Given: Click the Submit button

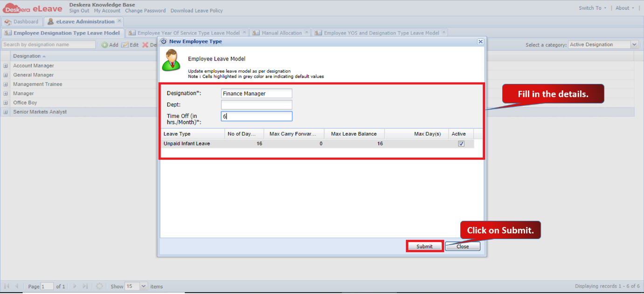Looking at the screenshot, I should [424, 246].
